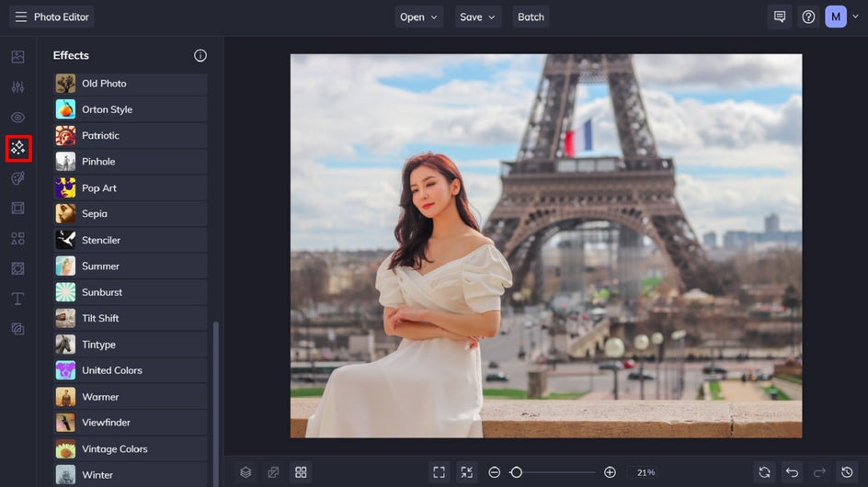
Task: Show the layers panel icon
Action: point(246,472)
